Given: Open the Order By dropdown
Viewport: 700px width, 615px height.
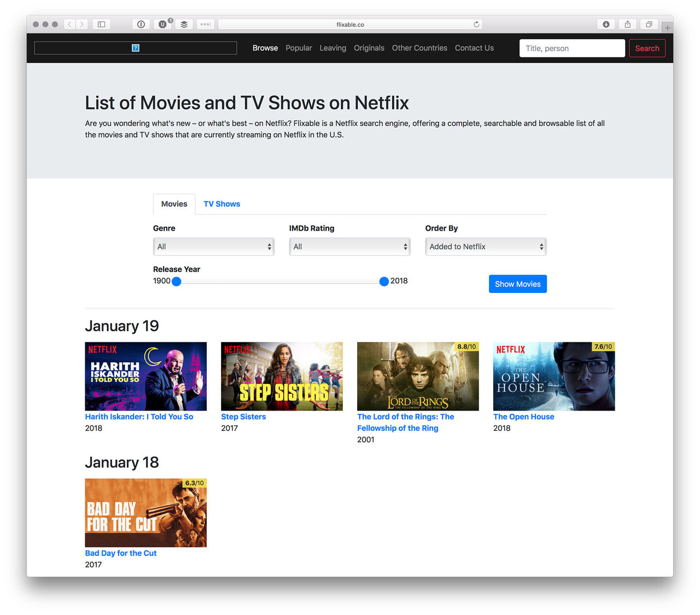Looking at the screenshot, I should (x=486, y=247).
